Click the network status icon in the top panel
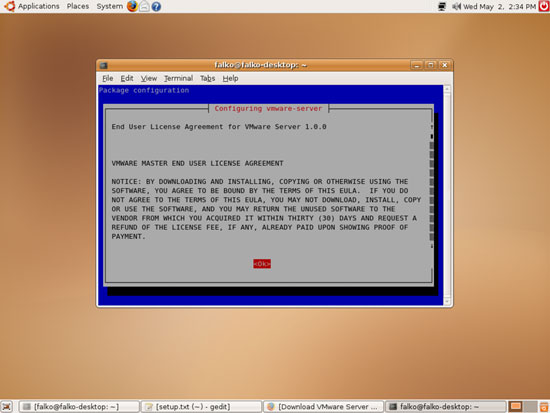The image size is (550, 413). click(x=442, y=6)
